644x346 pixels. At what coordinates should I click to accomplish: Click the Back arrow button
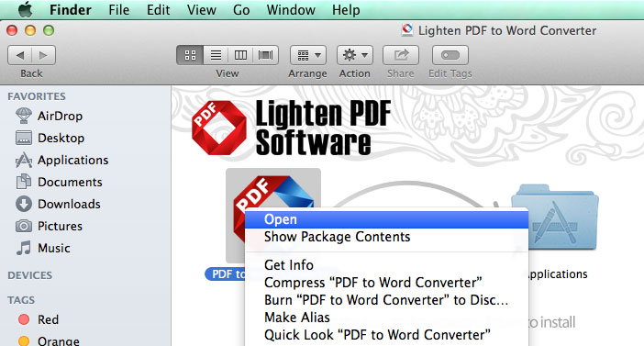(x=19, y=55)
